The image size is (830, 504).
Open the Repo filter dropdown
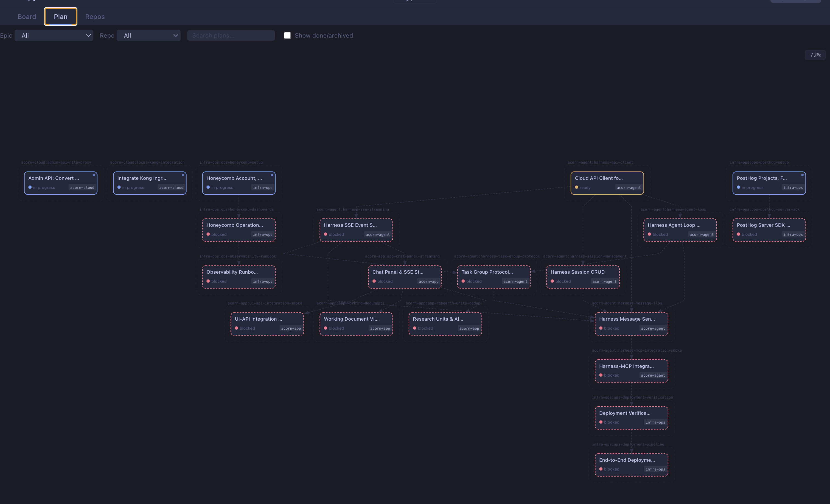148,35
